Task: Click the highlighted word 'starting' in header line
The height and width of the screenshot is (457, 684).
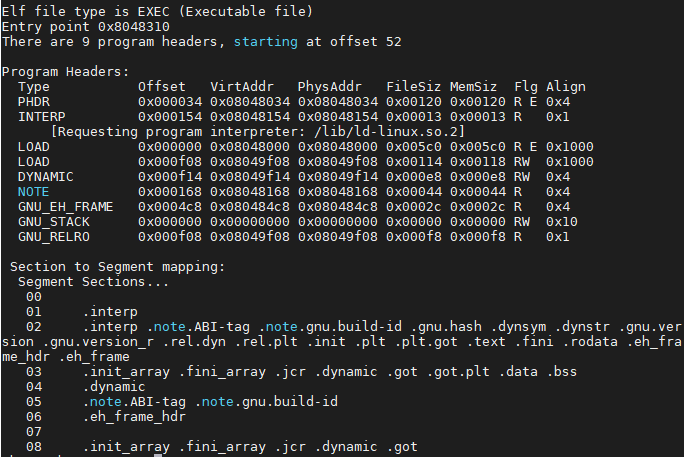Action: 266,42
